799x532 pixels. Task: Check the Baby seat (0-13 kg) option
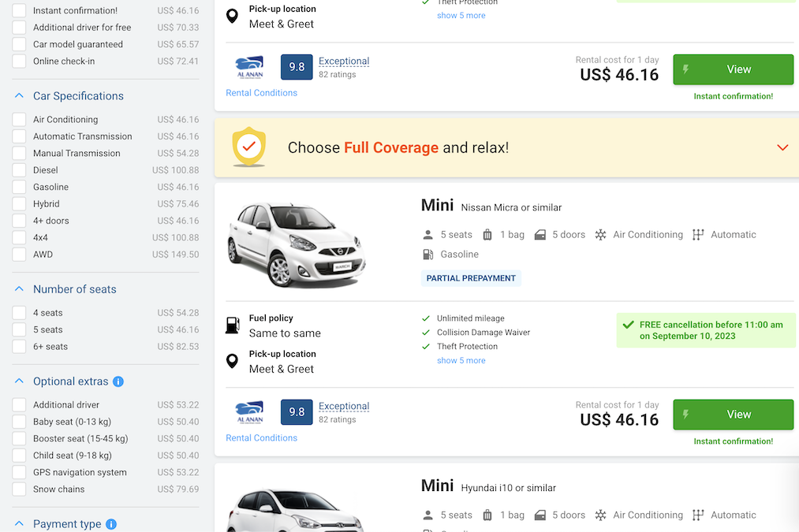click(x=19, y=422)
